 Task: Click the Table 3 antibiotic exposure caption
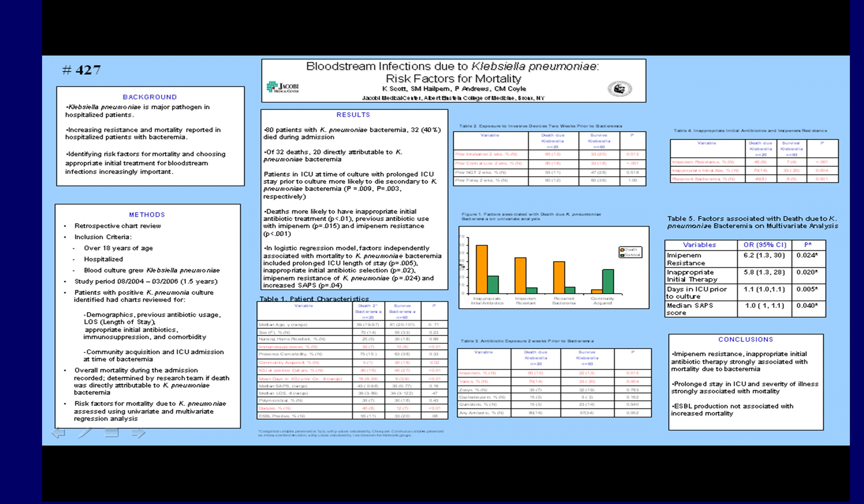click(527, 341)
